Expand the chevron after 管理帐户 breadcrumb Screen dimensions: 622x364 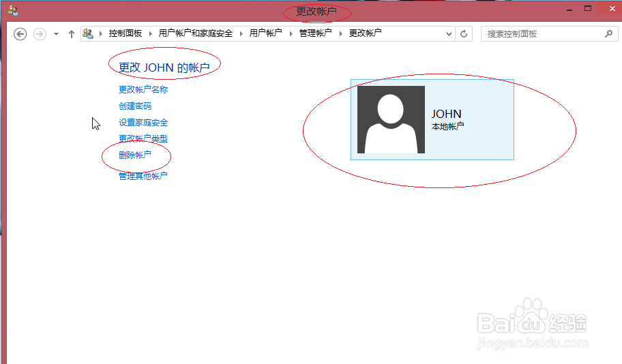[x=340, y=33]
